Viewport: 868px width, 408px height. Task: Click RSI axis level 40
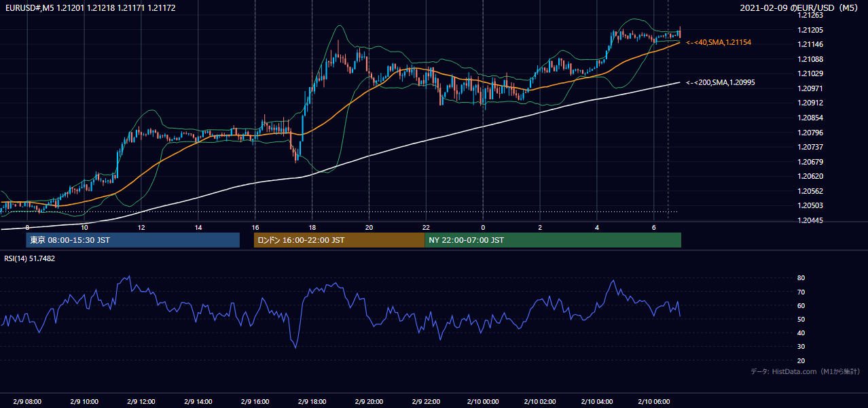(x=801, y=333)
